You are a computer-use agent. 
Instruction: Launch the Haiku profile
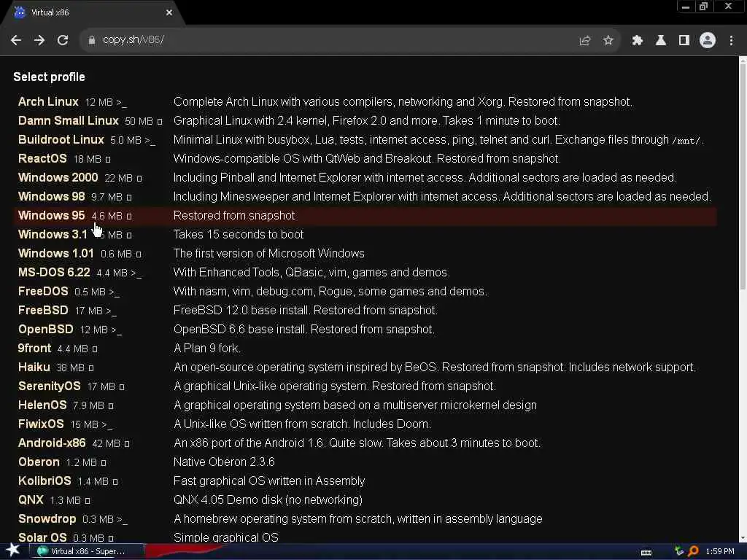pyautogui.click(x=34, y=367)
